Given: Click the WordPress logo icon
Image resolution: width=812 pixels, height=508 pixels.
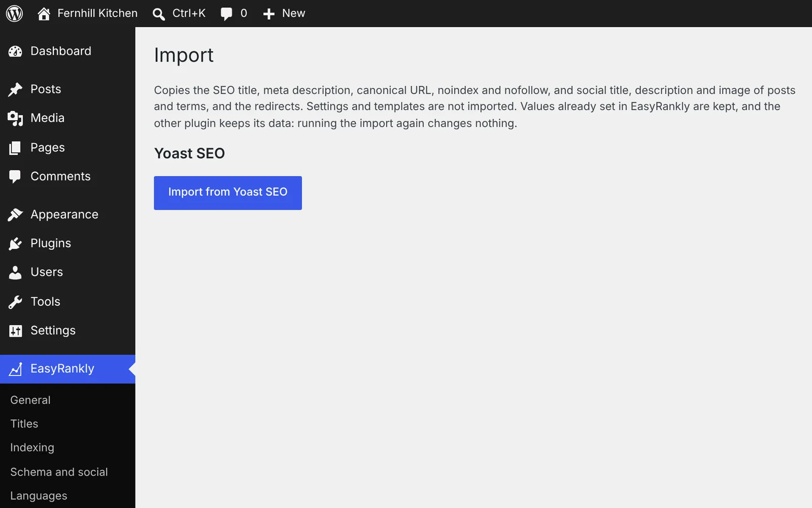Looking at the screenshot, I should (x=14, y=13).
